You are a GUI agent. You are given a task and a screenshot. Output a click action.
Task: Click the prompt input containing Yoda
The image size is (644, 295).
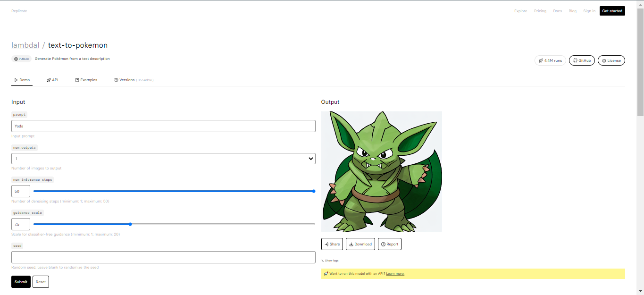(x=163, y=126)
